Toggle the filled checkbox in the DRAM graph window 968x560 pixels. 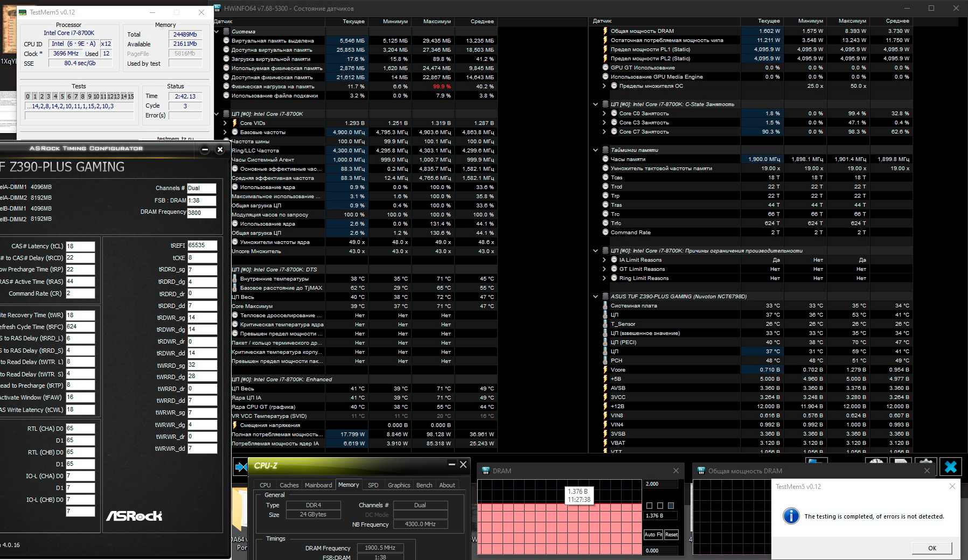coord(671,506)
